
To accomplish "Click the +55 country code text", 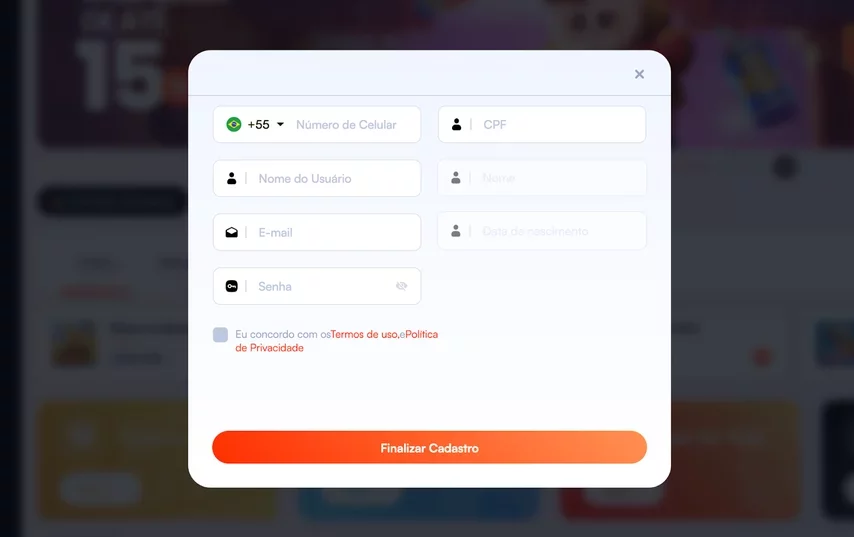I will click(258, 125).
